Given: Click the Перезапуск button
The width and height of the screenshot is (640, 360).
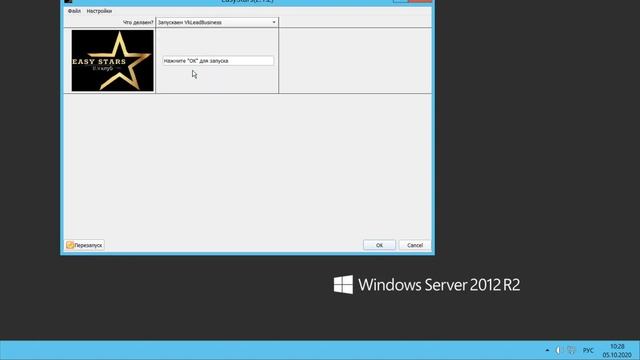Looking at the screenshot, I should (x=85, y=245).
